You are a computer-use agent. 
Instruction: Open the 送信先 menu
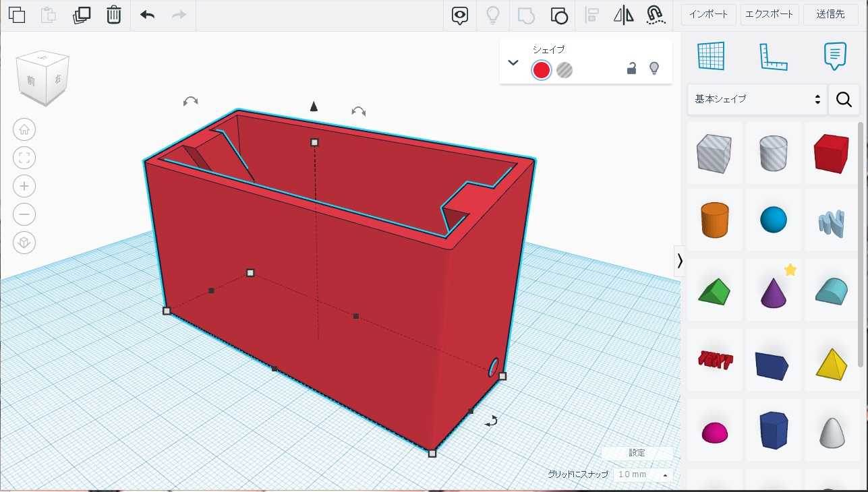(x=830, y=14)
